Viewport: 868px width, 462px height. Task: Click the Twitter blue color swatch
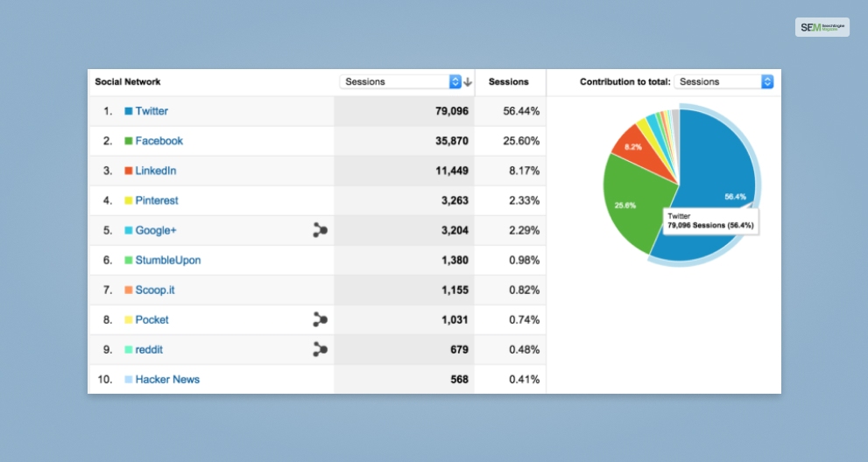[129, 111]
